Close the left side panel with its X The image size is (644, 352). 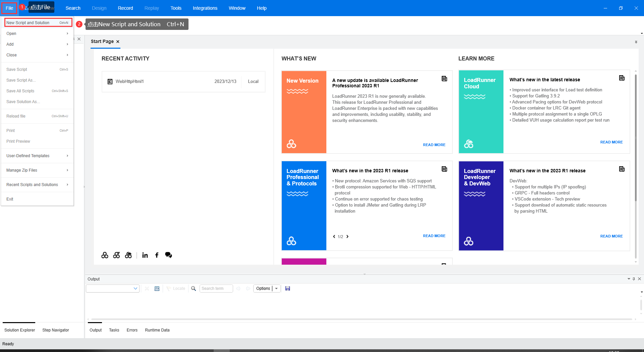click(x=79, y=39)
